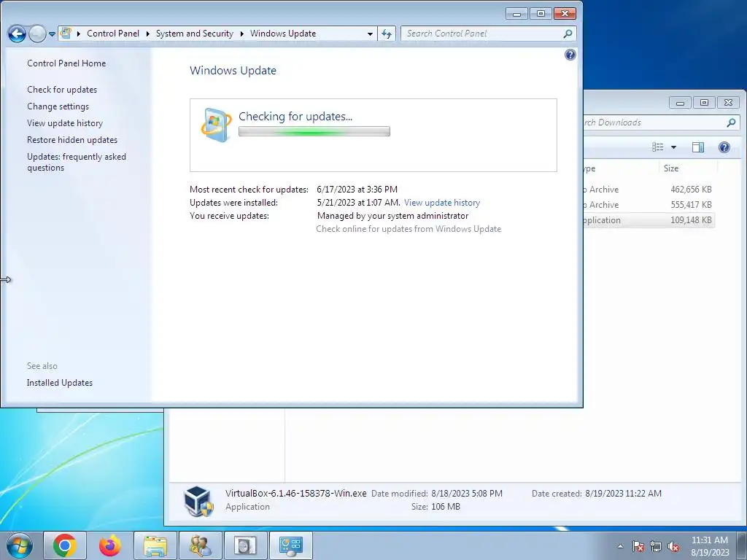Click the Control Panel search magnifier icon
This screenshot has width=747, height=560.
[x=568, y=34]
